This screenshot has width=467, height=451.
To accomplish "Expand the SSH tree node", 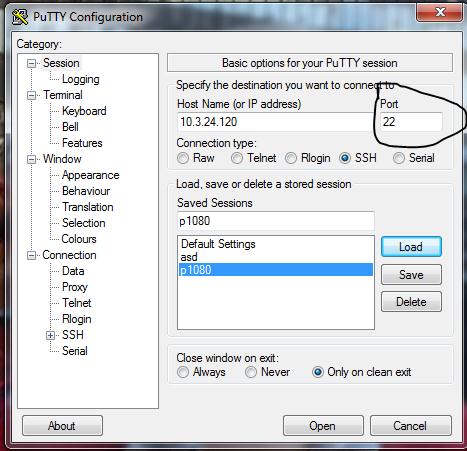I will click(50, 335).
